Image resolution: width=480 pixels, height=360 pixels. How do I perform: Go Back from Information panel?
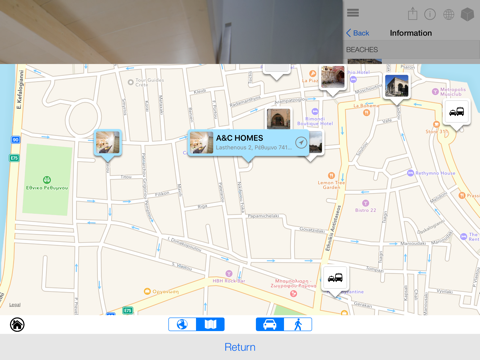[x=357, y=33]
